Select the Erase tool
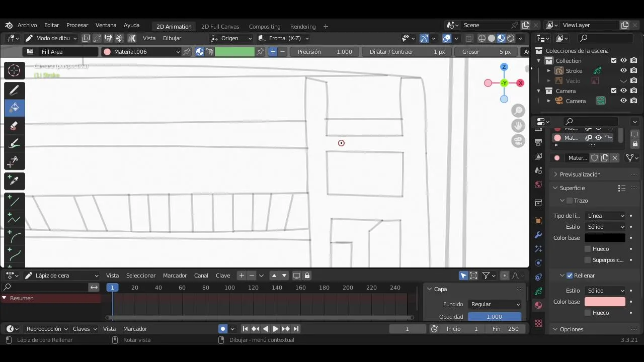Image resolution: width=644 pixels, height=362 pixels. click(14, 126)
